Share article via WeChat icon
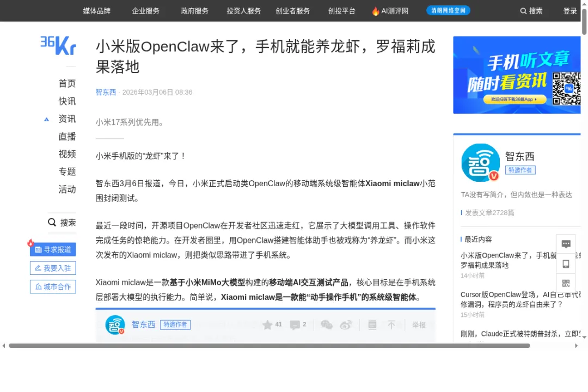This screenshot has width=588, height=392. click(x=327, y=325)
